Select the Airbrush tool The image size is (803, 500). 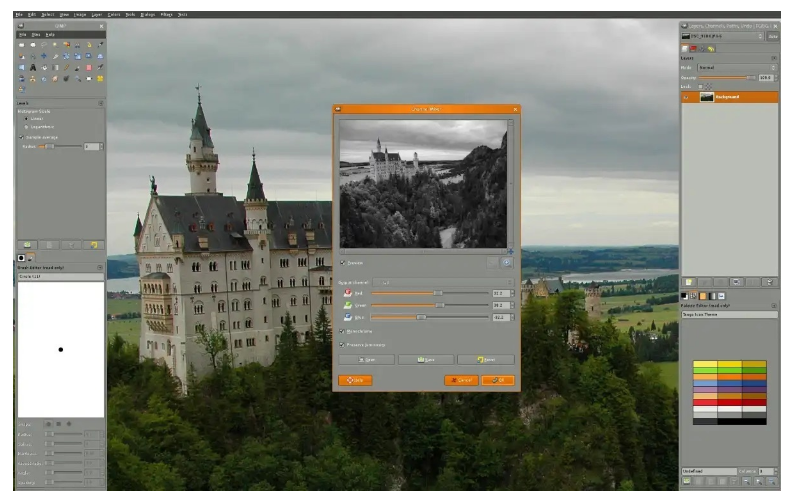[100, 68]
